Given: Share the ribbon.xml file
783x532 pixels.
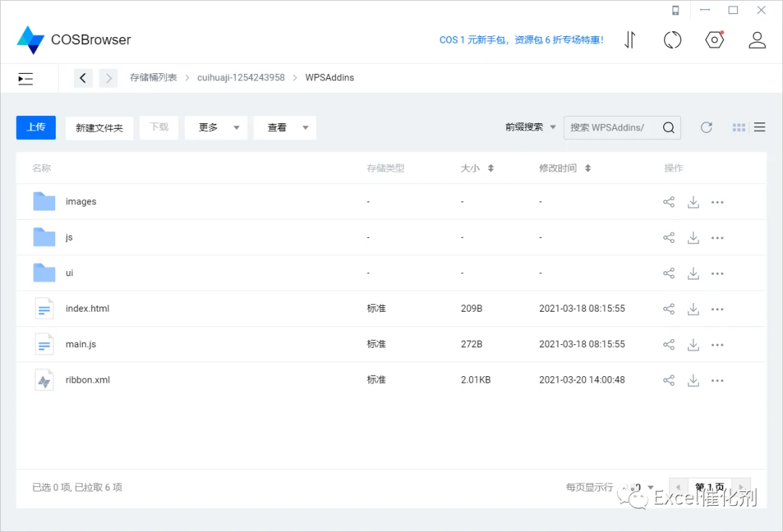Looking at the screenshot, I should [668, 381].
